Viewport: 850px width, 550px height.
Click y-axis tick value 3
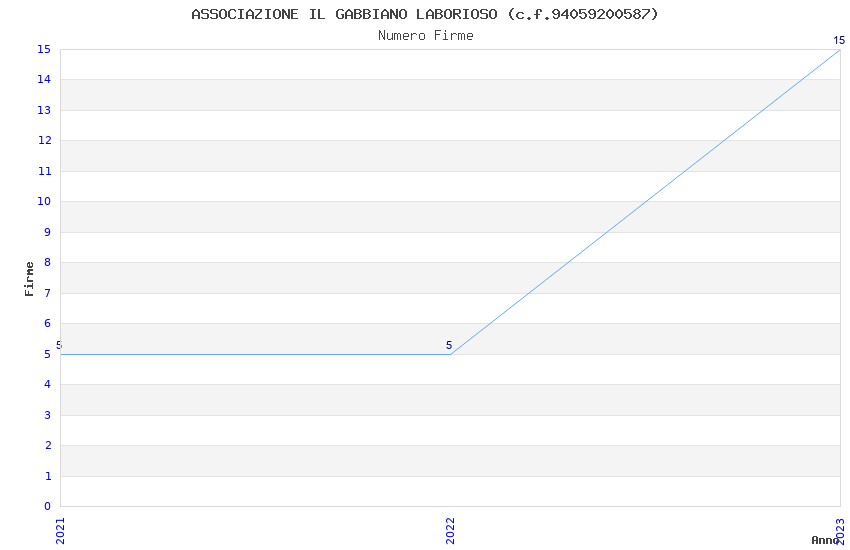pos(47,415)
